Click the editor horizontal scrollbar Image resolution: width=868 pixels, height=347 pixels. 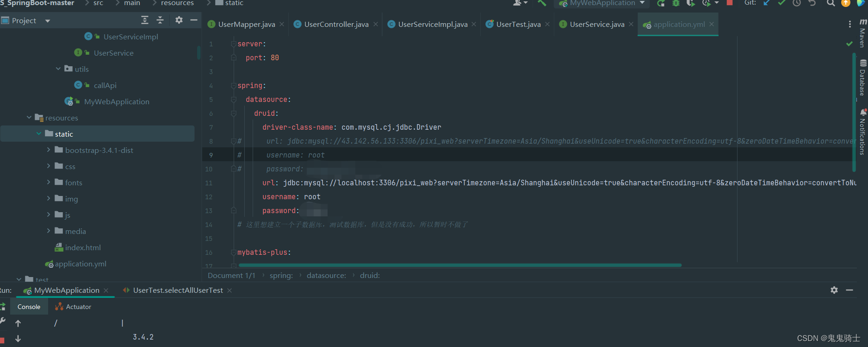(x=460, y=265)
